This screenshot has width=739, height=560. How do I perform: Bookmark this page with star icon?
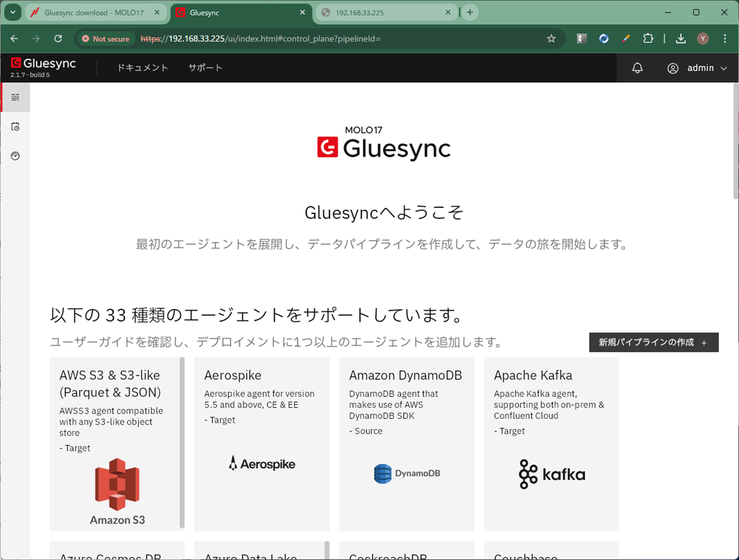[x=551, y=39]
